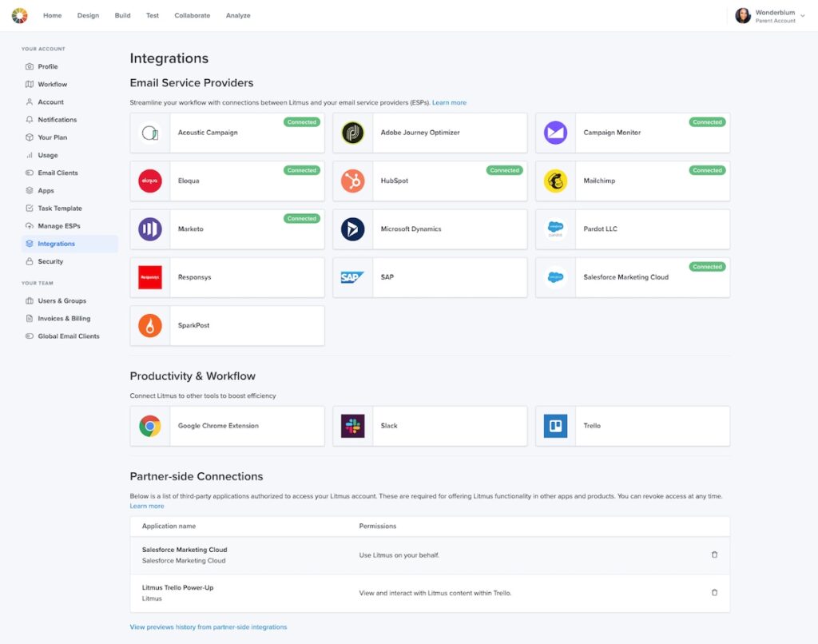Image resolution: width=818 pixels, height=644 pixels.
Task: Select the Mailchimp integration
Action: tap(631, 181)
